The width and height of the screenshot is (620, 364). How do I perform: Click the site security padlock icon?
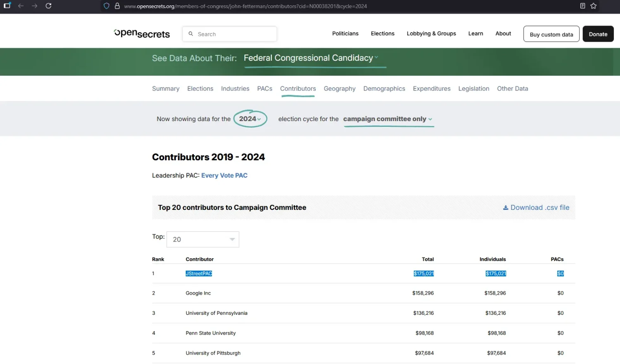pyautogui.click(x=117, y=6)
